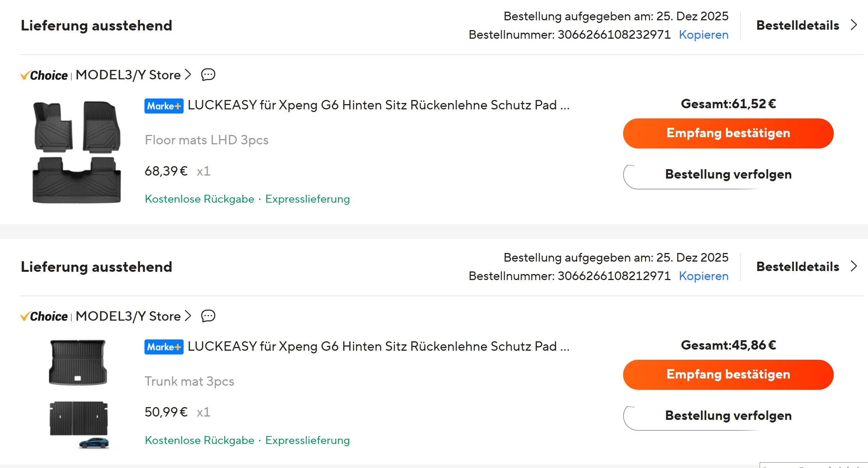Screen dimensions: 868x468
Task: Open floor mats product thumbnail
Action: coord(77,152)
